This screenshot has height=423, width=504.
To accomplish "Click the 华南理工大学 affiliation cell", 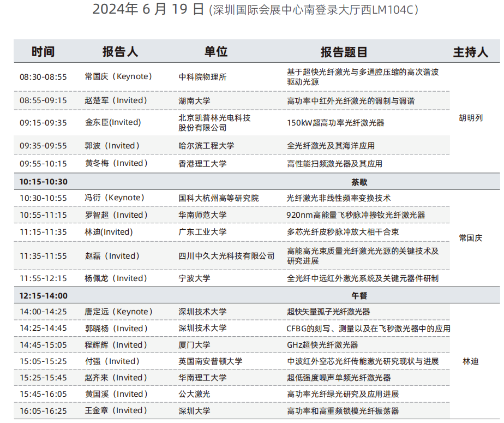I will tap(202, 378).
